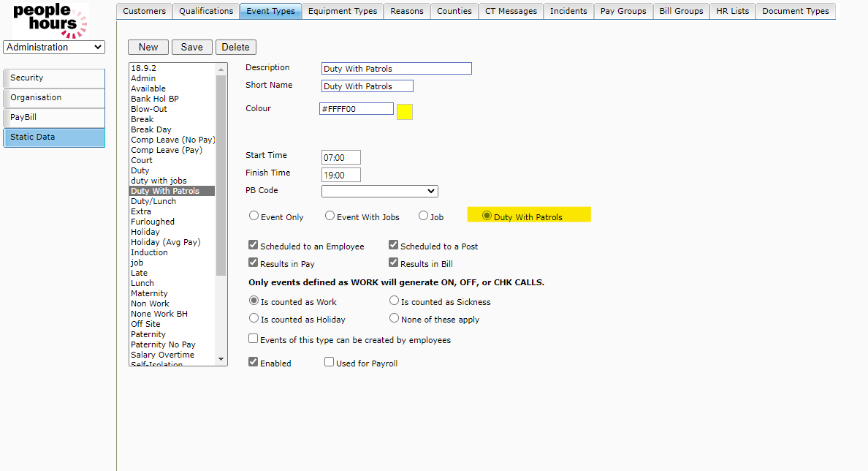Viewport: 868px width, 471px height.
Task: Select Is counted as Sickness
Action: click(395, 301)
